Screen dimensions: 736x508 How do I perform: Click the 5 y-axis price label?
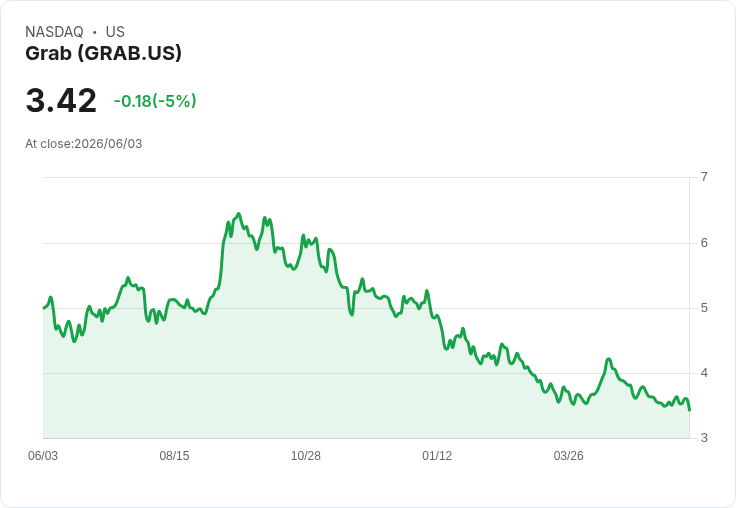point(704,308)
